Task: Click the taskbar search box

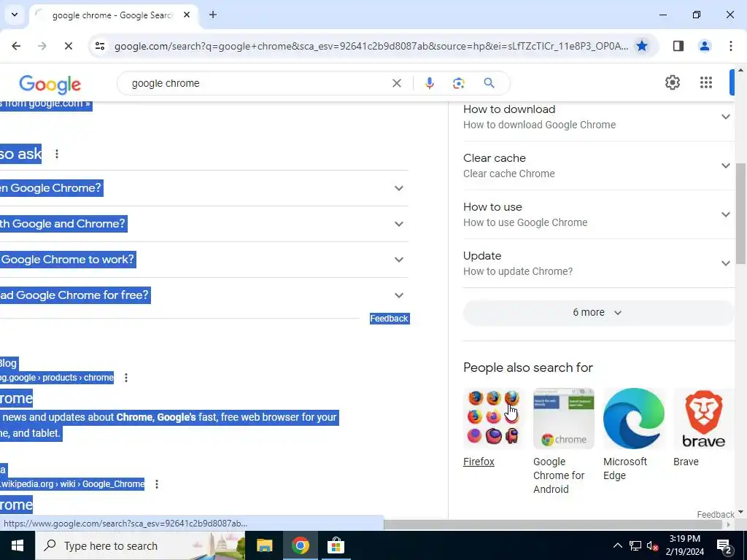Action: click(x=140, y=545)
